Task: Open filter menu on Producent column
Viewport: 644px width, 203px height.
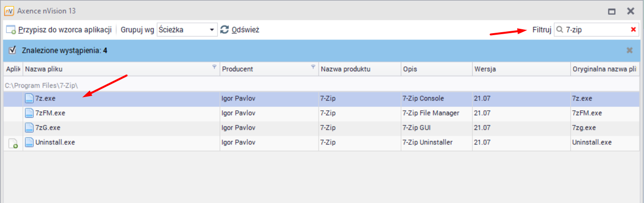Action: [x=313, y=67]
